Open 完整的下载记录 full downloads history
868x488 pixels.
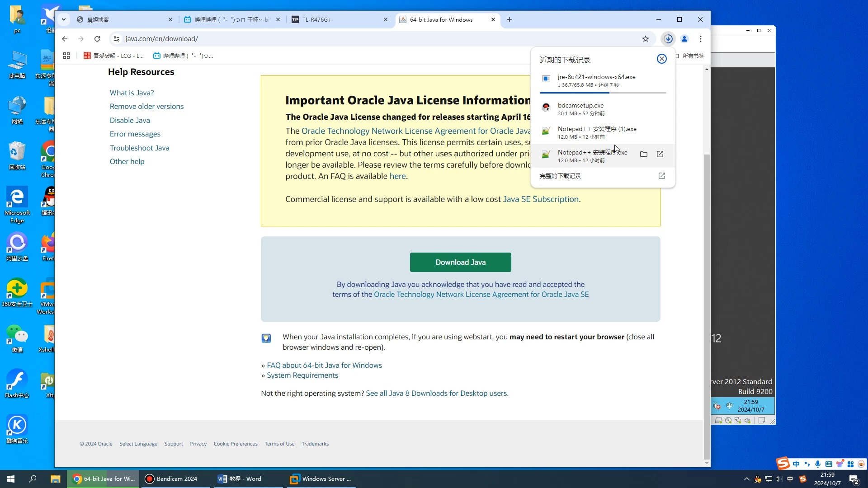(603, 176)
